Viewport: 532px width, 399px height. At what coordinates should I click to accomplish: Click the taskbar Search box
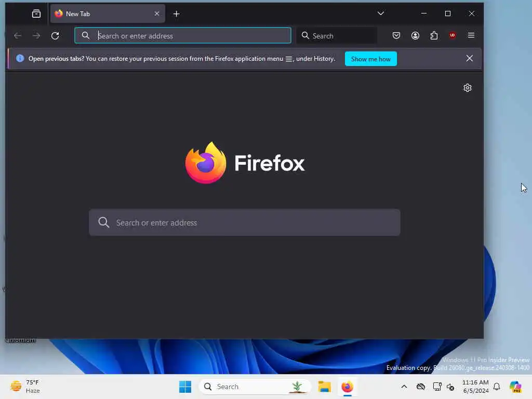click(x=255, y=387)
